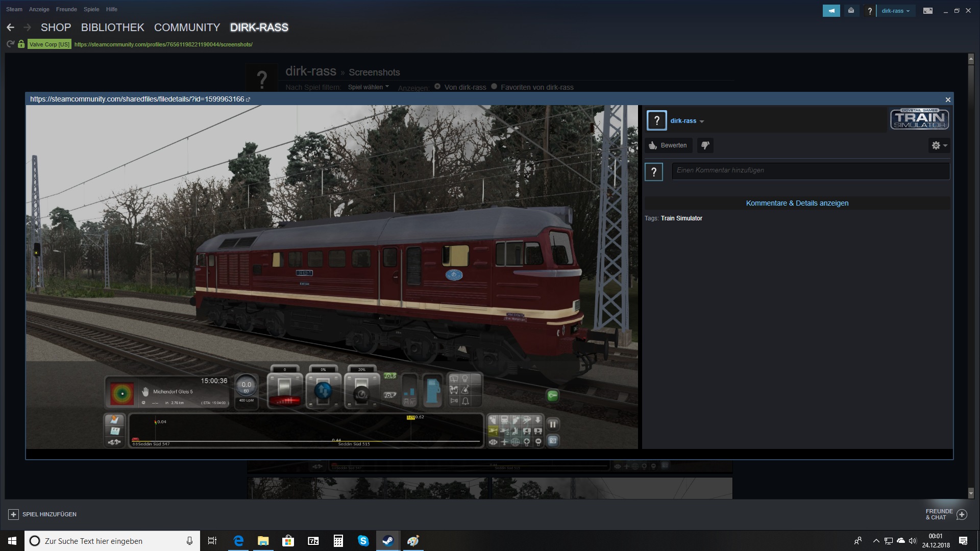This screenshot has height=551, width=980.
Task: Select 'Favoriten von dirk-rass' radio button
Action: point(494,87)
